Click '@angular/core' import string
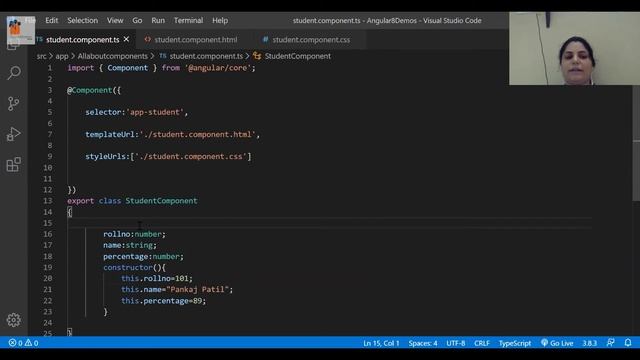Screen dimensions: 640x360 (218, 68)
